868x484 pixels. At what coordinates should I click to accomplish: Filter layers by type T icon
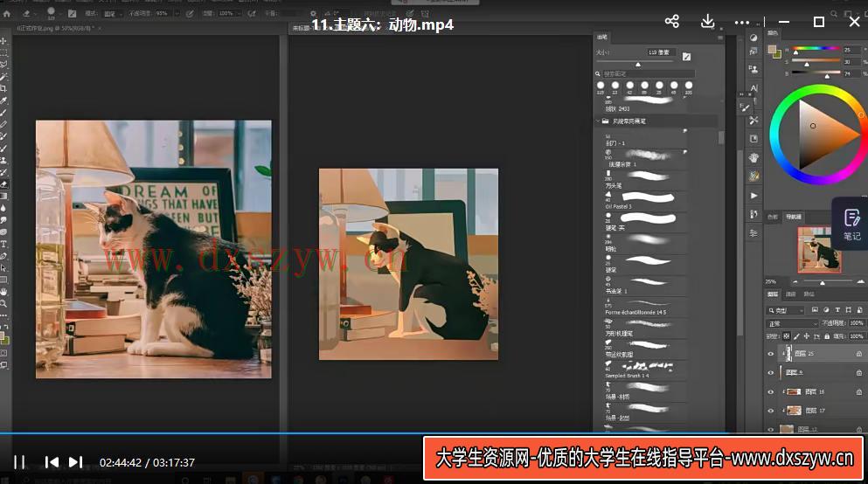[837, 310]
